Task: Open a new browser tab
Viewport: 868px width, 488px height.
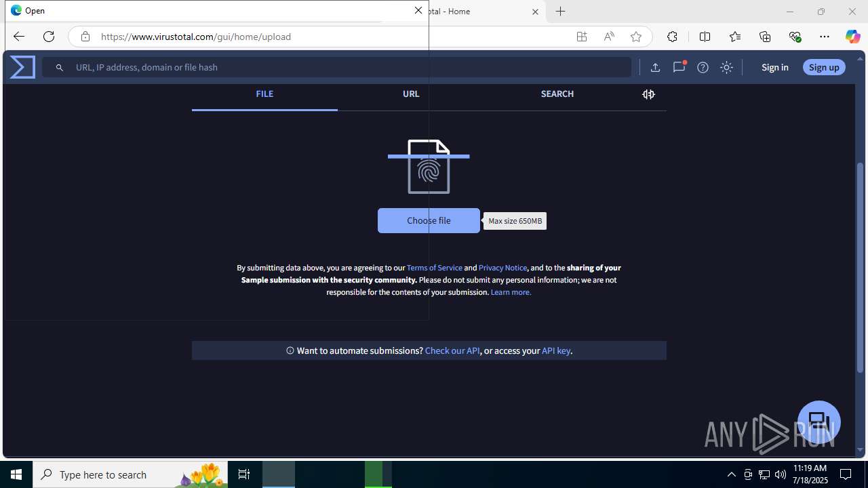Action: pyautogui.click(x=560, y=12)
